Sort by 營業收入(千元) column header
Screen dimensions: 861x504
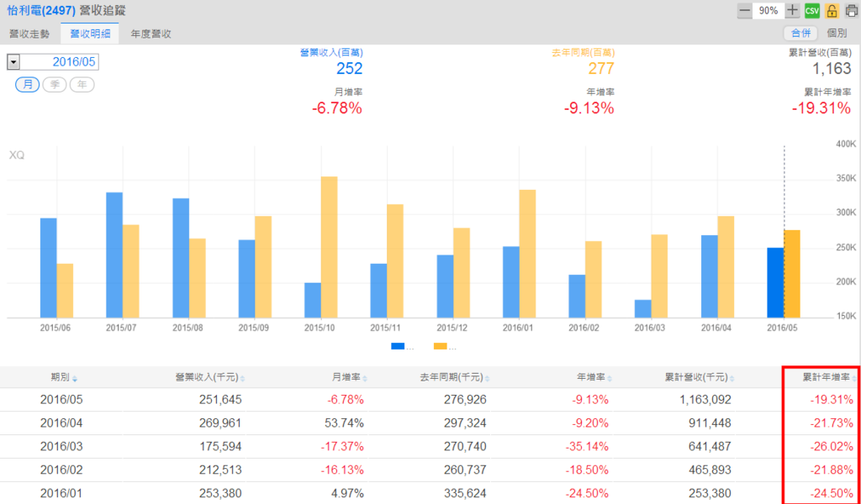[x=209, y=377]
